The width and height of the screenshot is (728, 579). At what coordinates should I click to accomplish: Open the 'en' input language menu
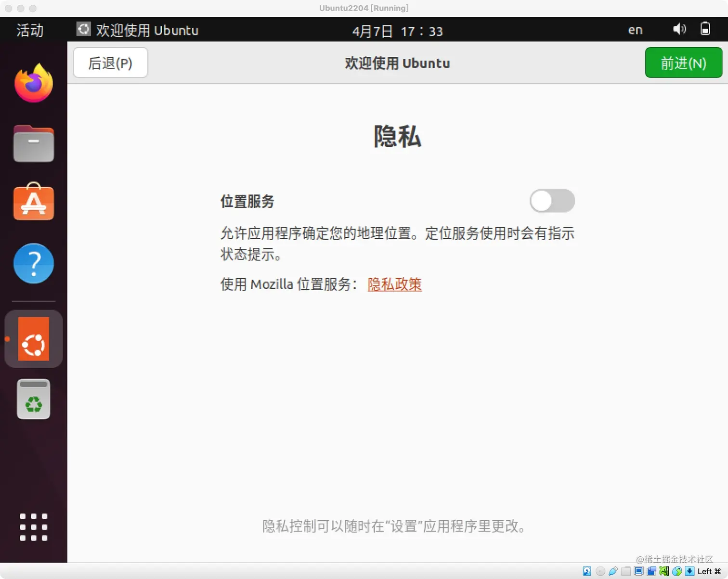[x=635, y=30]
